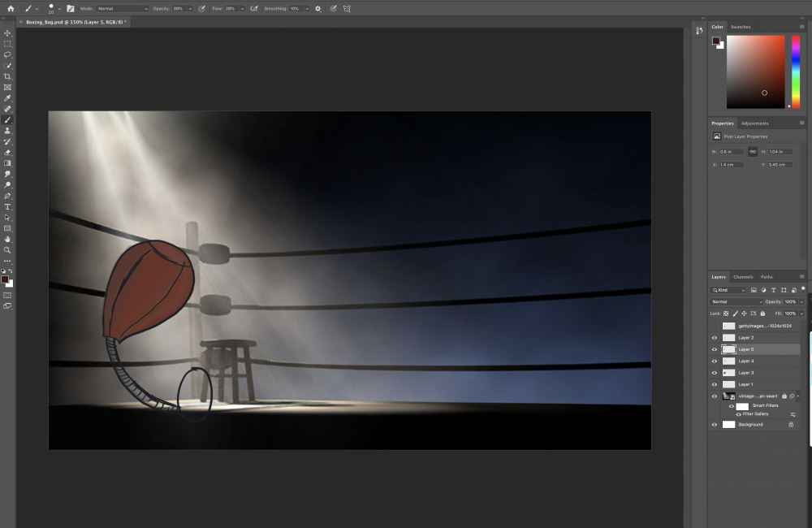Open the Adjustments tab
This screenshot has width=812, height=528.
[754, 123]
